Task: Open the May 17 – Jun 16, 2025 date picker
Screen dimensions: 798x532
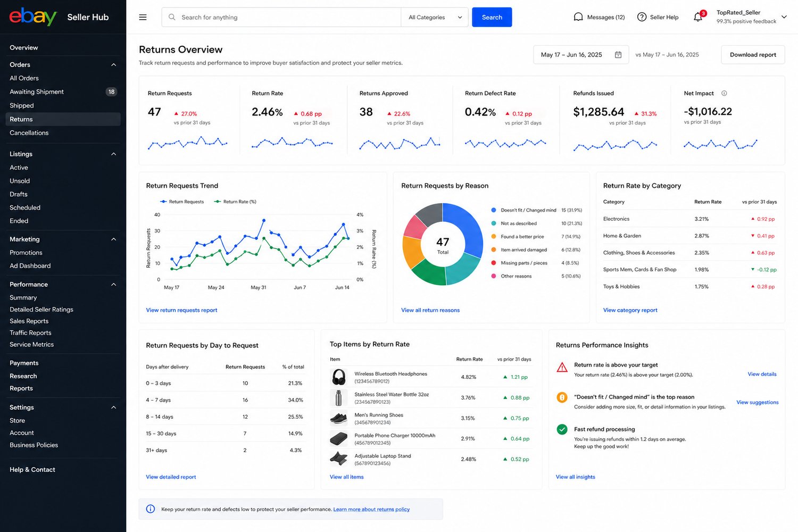Action: (x=581, y=55)
